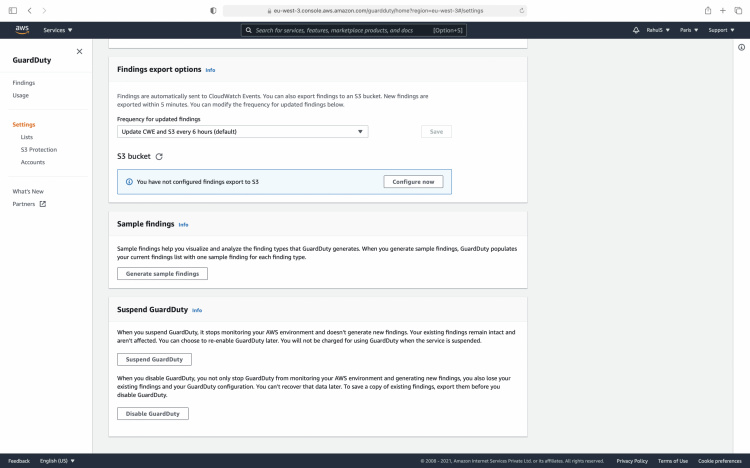Open Findings in the sidebar
The width and height of the screenshot is (750, 468).
(x=23, y=83)
